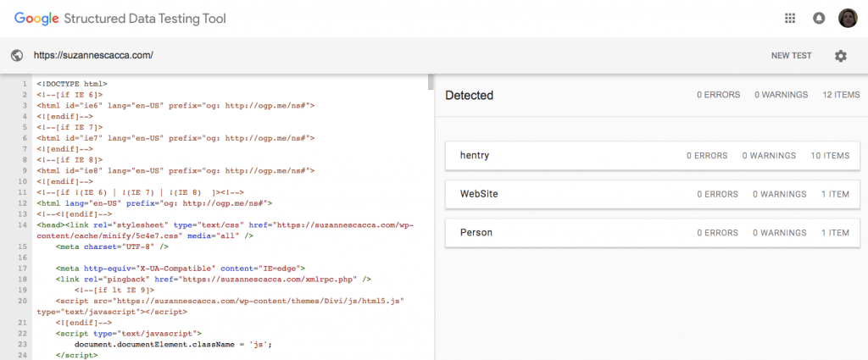Click the 12 ITEMS count in Detected header

[842, 95]
